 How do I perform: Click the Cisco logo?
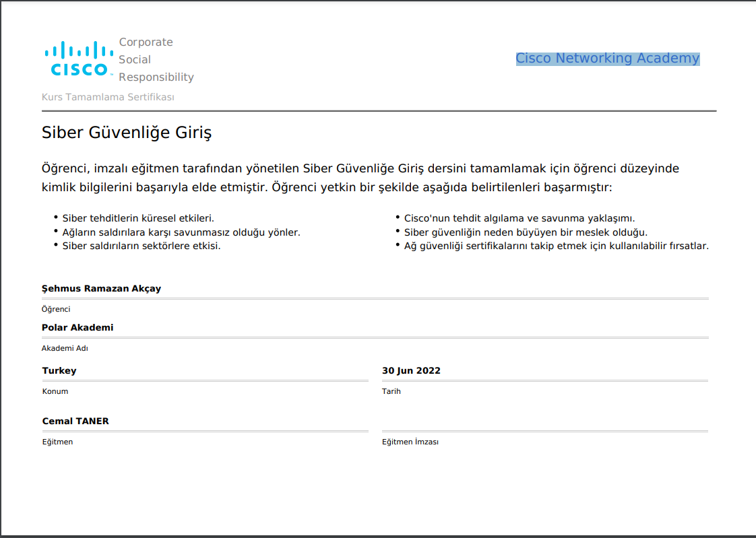(x=79, y=59)
